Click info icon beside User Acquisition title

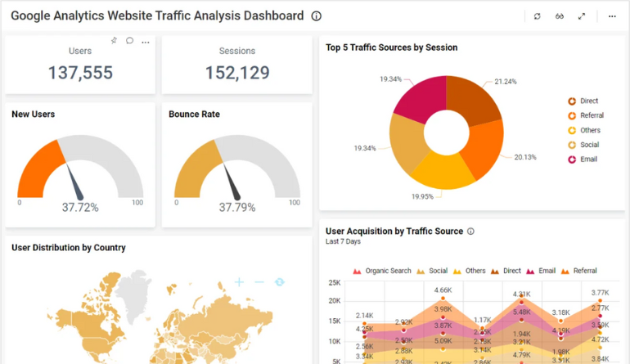(x=470, y=231)
